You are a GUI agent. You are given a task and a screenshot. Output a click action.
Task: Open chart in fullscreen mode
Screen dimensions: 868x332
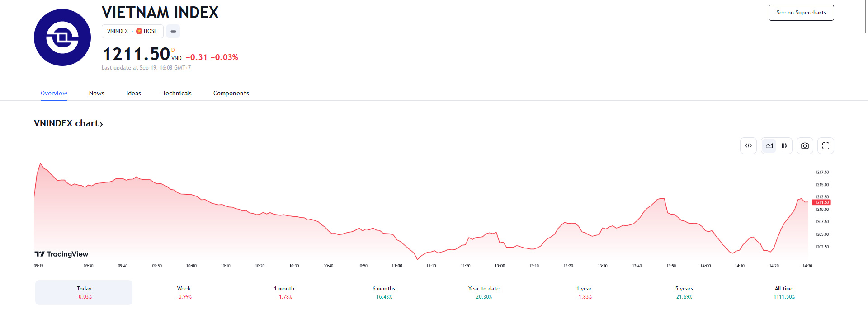(x=826, y=146)
